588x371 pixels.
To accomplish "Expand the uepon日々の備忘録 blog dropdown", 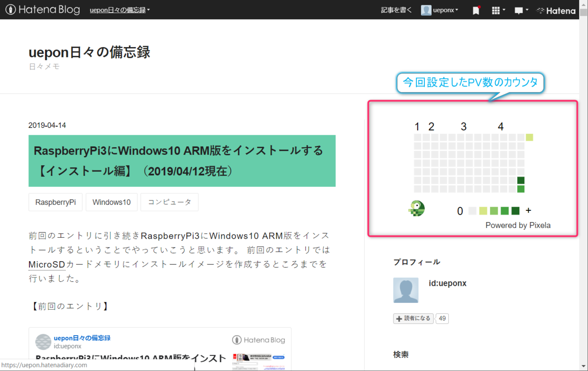I will coord(120,10).
